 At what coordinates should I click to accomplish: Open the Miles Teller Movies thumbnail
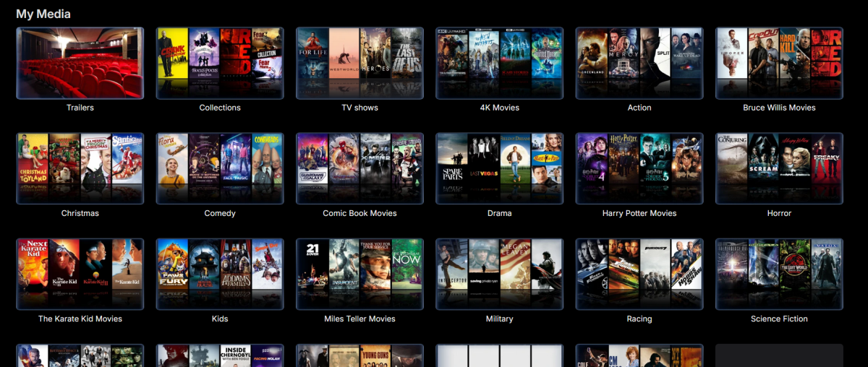tap(359, 274)
